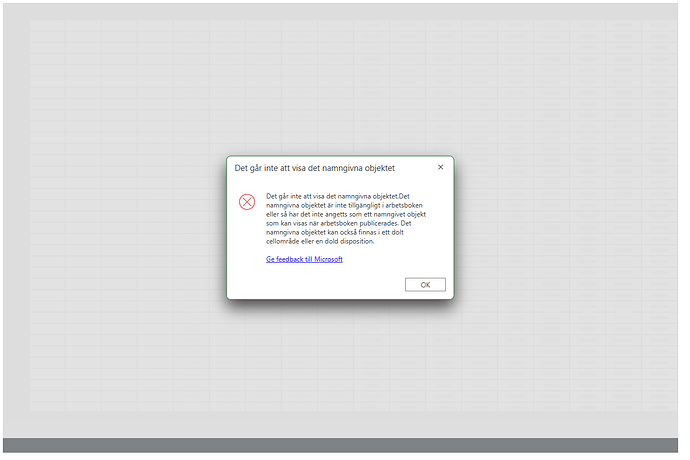Click the top-left corner cell of the dimmed grid

pyautogui.click(x=47, y=30)
